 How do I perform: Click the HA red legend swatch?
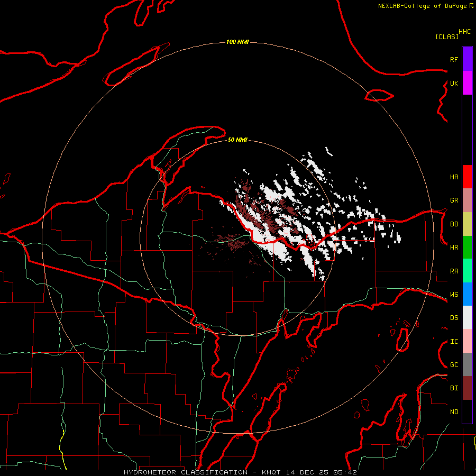(x=467, y=177)
